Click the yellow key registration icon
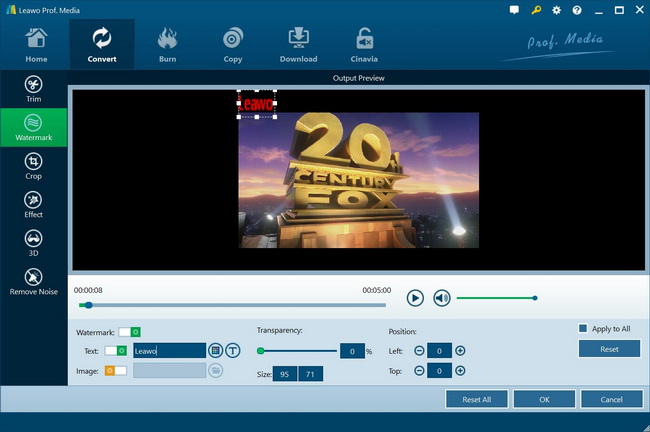The height and width of the screenshot is (432, 650). point(536,10)
